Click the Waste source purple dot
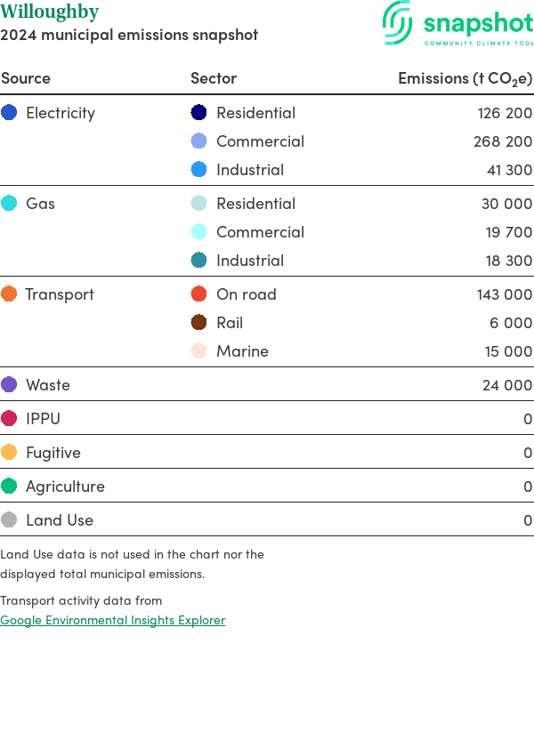 pyautogui.click(x=9, y=385)
